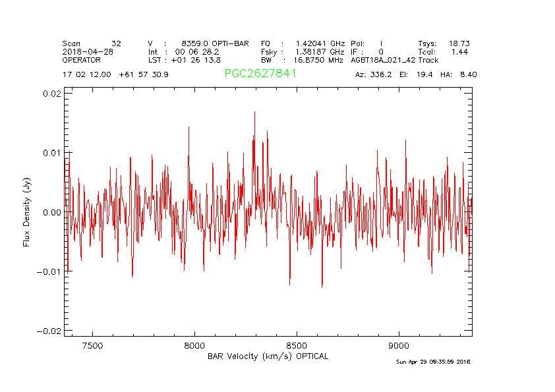
Task: Select the Fsky 1.38187 GHz value
Action: click(303, 51)
